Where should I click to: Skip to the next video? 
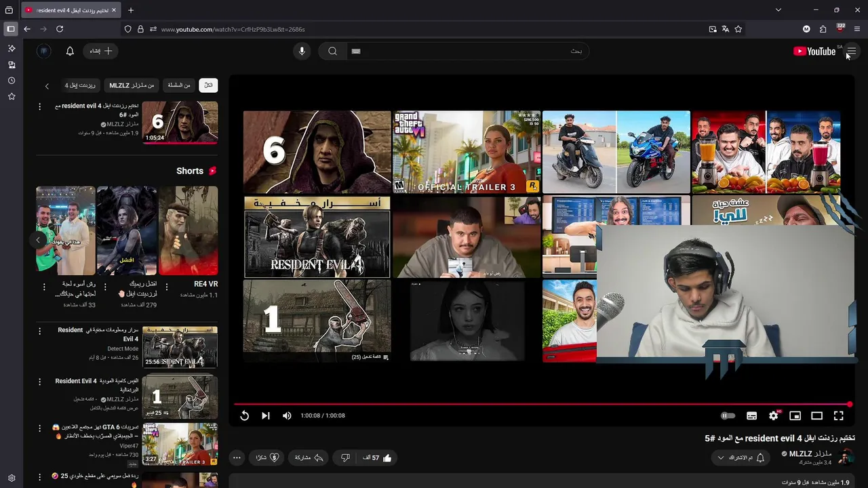click(x=266, y=415)
